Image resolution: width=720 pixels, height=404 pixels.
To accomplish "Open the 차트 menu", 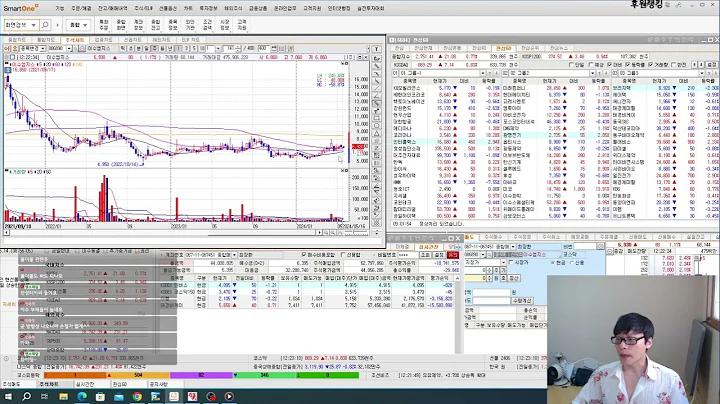I will [x=188, y=8].
